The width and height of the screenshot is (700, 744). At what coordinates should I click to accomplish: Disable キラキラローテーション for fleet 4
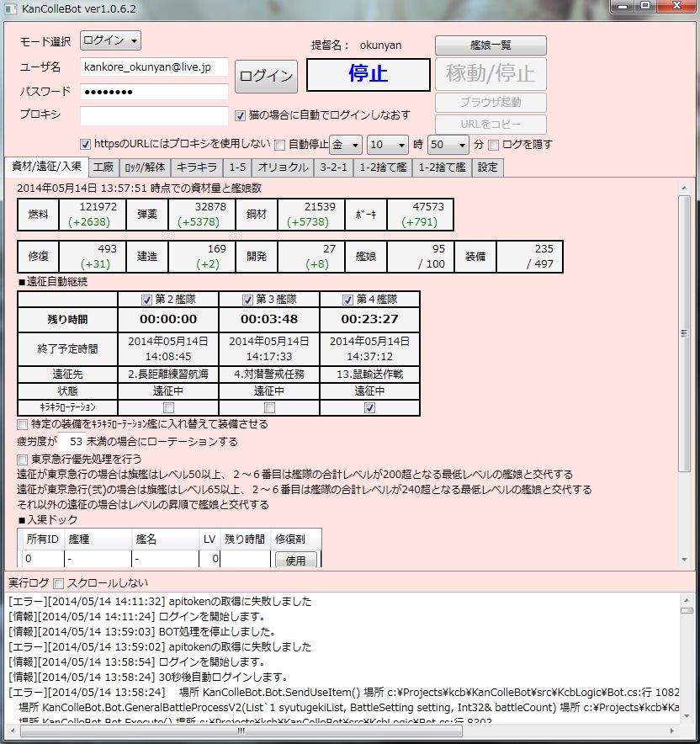coord(370,407)
